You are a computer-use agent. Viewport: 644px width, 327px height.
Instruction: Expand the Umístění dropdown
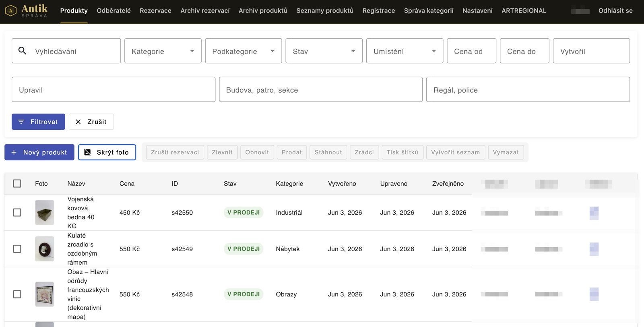pos(405,51)
